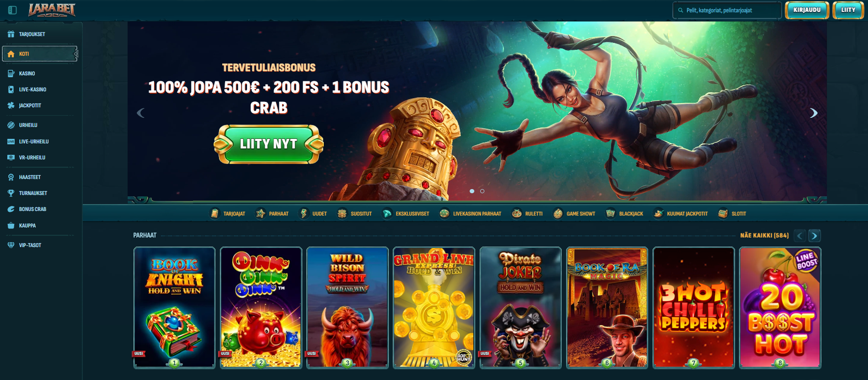Open the VIP-Tasot diamond icon

tap(11, 245)
